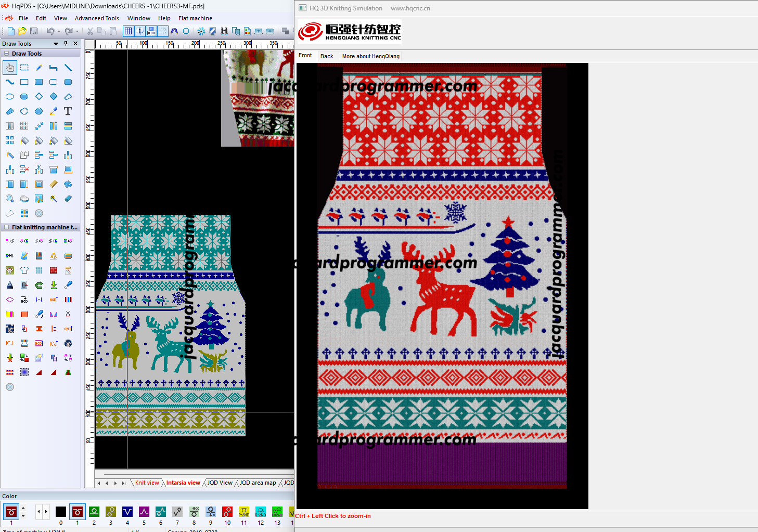The image size is (758, 532).
Task: Toggle the grid display toolbar button
Action: pos(128,31)
